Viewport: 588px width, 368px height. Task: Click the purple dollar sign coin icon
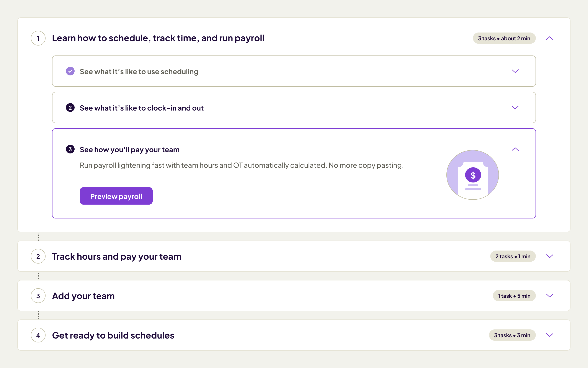click(473, 175)
